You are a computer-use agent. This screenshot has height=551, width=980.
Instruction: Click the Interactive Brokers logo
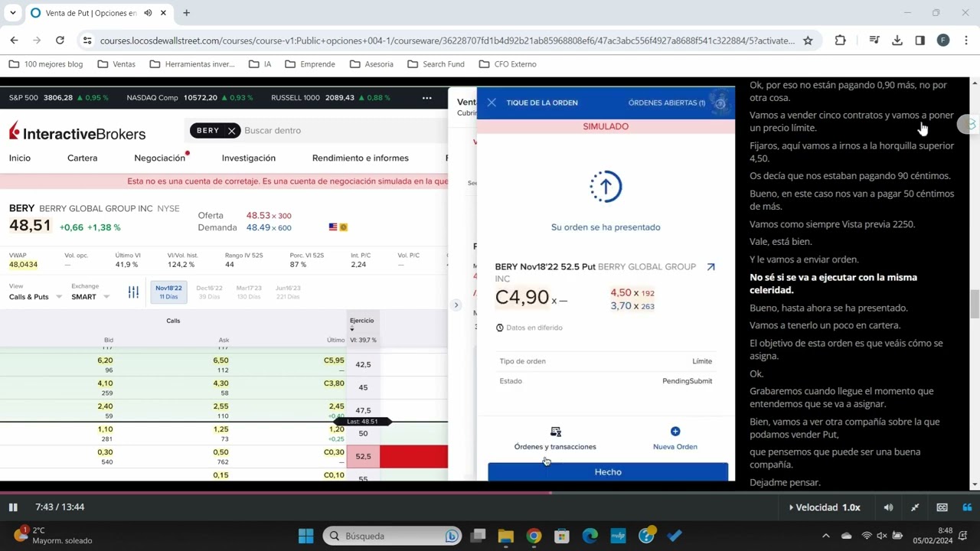pyautogui.click(x=77, y=132)
